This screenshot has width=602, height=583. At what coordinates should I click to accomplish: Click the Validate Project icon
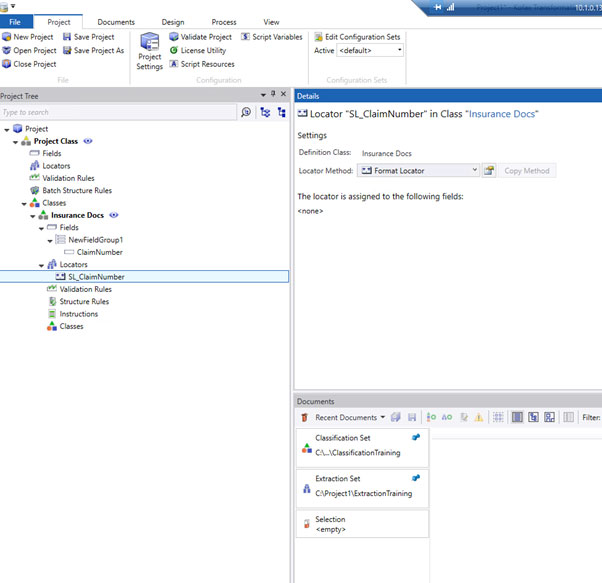[174, 37]
